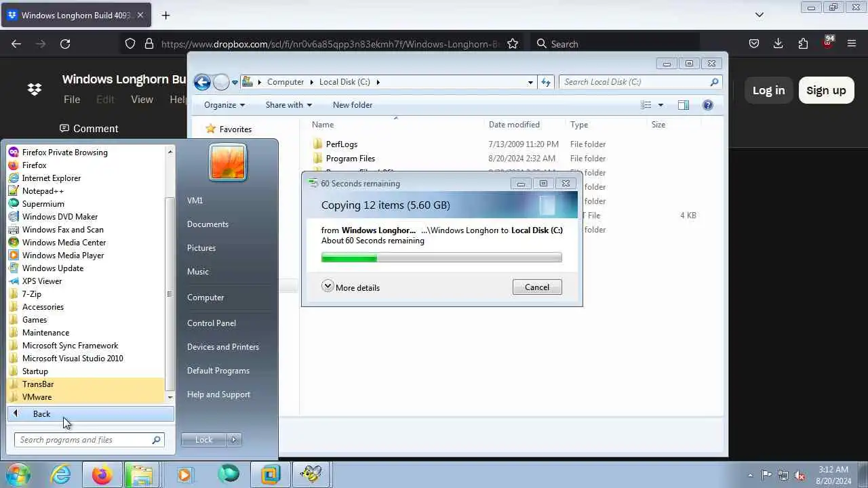Open Help and Support
868x488 pixels.
click(x=218, y=394)
